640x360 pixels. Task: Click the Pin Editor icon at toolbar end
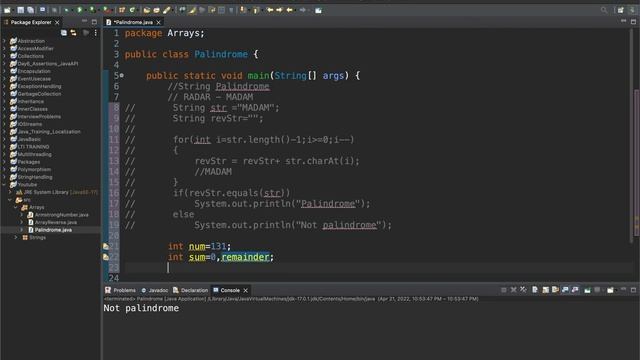(x=318, y=10)
